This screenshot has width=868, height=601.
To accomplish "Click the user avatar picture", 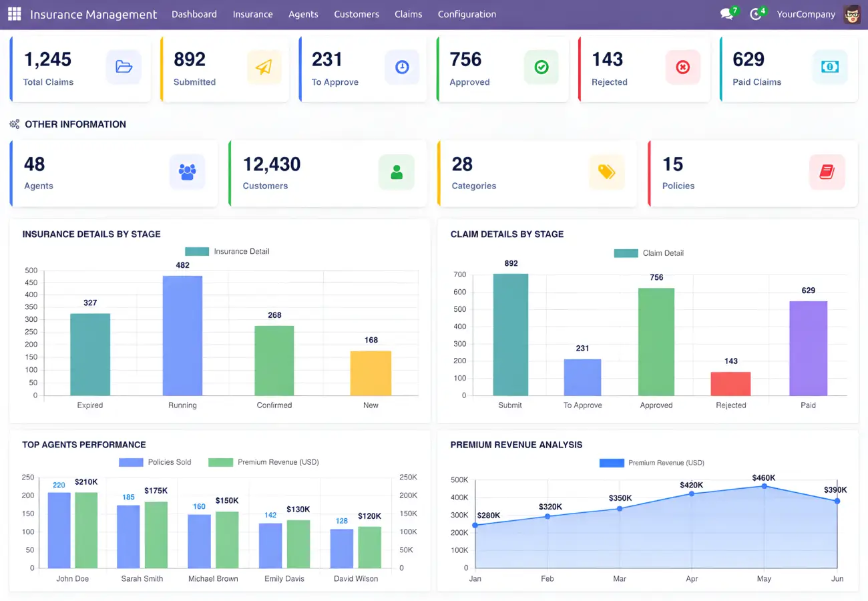I will tap(852, 14).
